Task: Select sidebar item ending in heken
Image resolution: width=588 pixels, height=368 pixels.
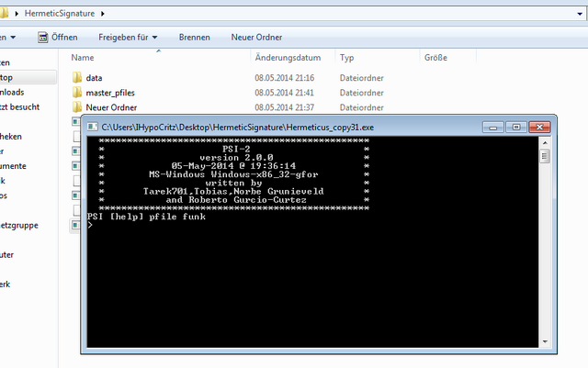Action: (x=11, y=137)
